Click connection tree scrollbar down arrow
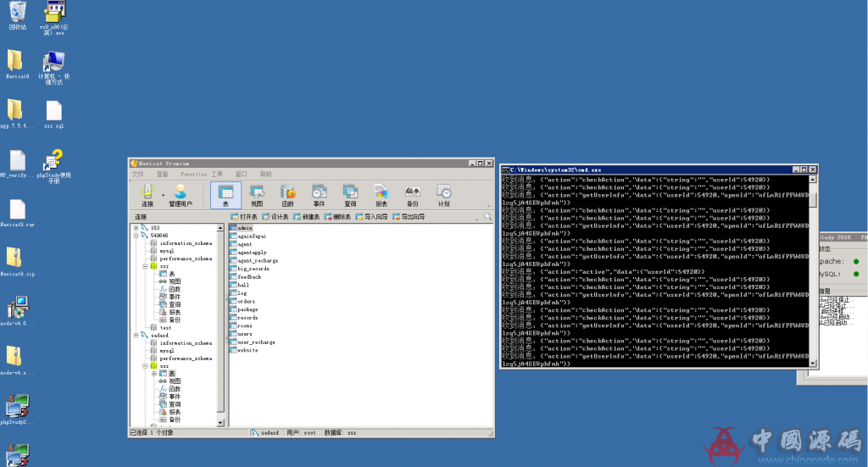Image resolution: width=868 pixels, height=467 pixels. 220,423
